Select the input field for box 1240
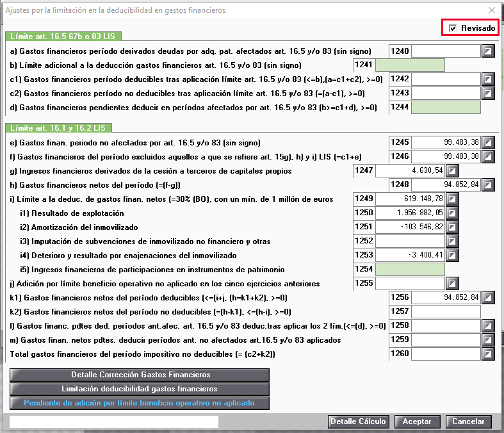Viewport: 504px width, 433px height. click(446, 51)
